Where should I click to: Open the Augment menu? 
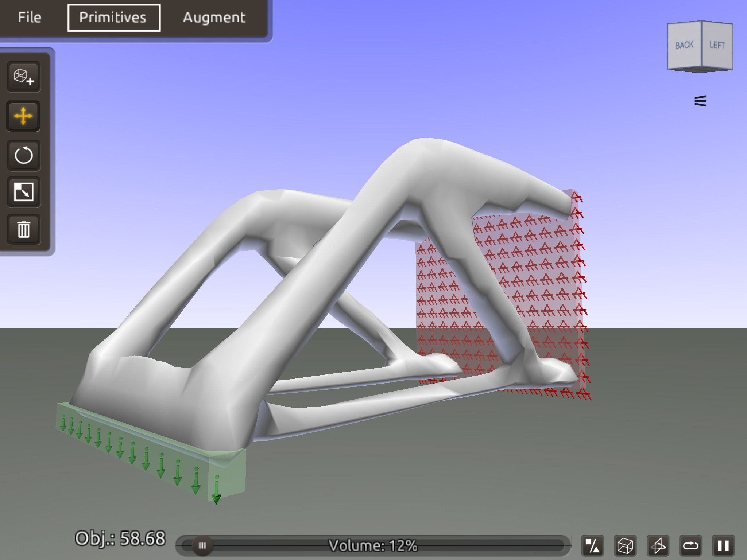(x=214, y=17)
